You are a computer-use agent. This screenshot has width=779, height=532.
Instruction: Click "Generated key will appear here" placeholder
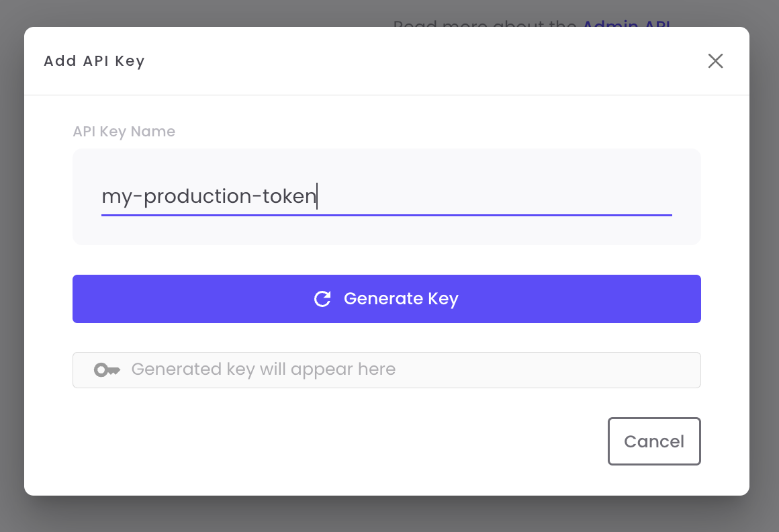coord(263,369)
